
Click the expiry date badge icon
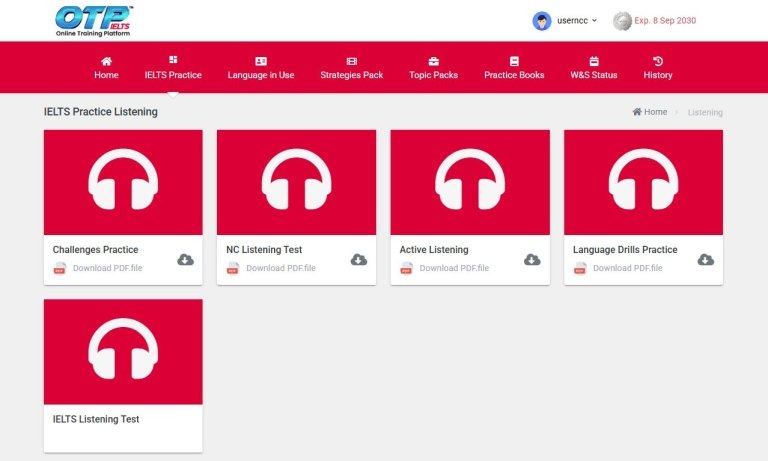pos(622,20)
